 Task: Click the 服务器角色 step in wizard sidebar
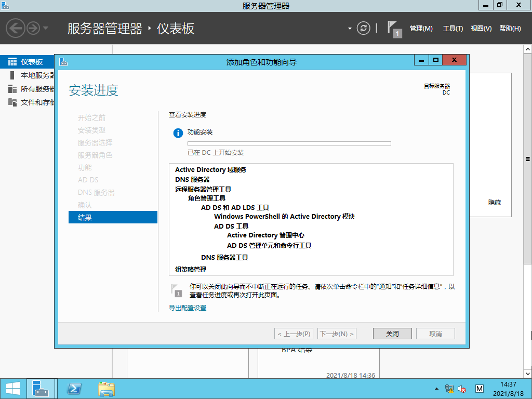click(95, 155)
